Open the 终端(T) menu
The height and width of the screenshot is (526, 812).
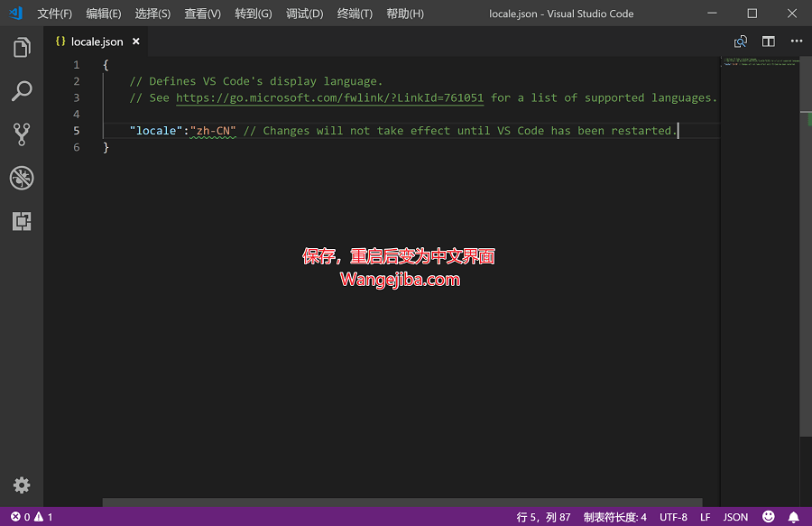point(355,14)
